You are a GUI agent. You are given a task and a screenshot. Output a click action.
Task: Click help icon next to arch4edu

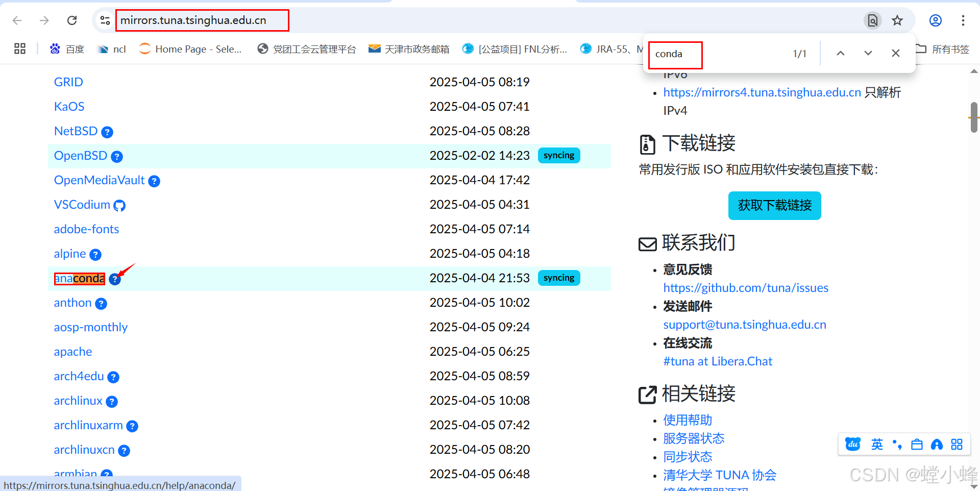tap(113, 377)
